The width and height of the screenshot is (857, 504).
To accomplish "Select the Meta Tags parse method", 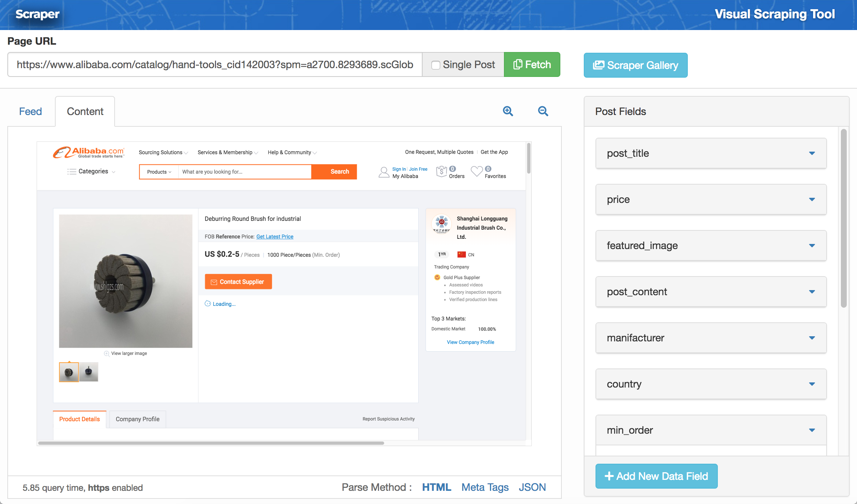I will tap(485, 487).
